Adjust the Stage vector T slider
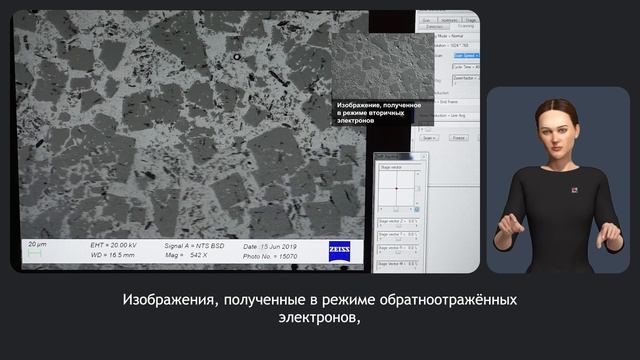The width and height of the screenshot is (640, 360). pyautogui.click(x=398, y=240)
